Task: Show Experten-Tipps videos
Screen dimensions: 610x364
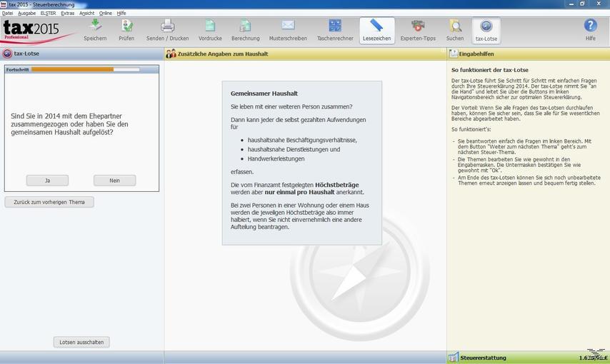Action: click(418, 30)
